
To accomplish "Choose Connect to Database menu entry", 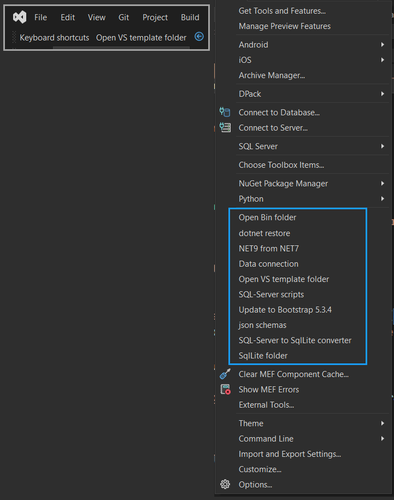I will click(279, 113).
